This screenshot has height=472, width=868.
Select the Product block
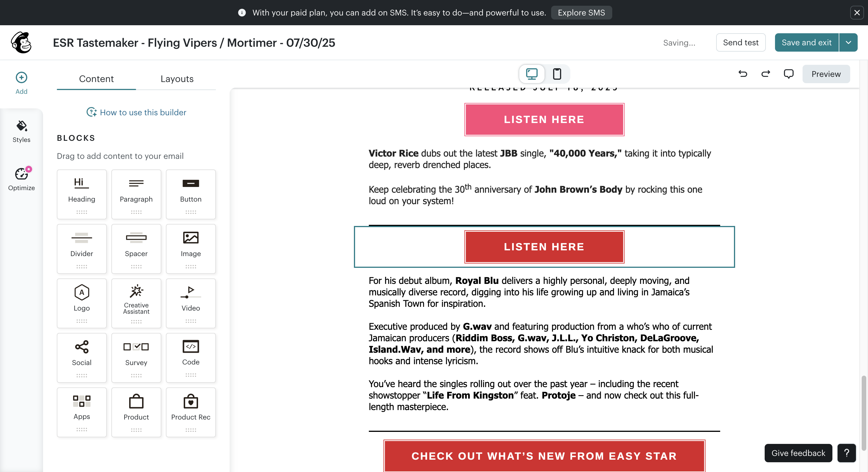[136, 412]
